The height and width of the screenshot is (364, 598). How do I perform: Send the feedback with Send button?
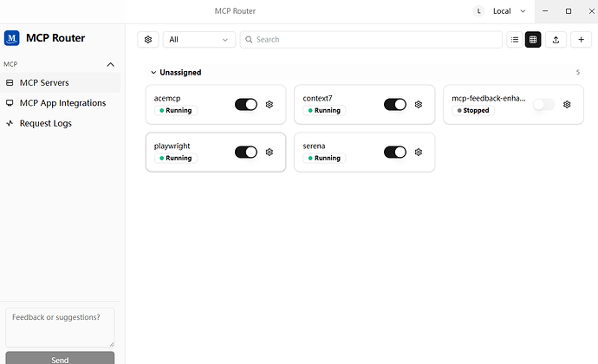click(60, 358)
